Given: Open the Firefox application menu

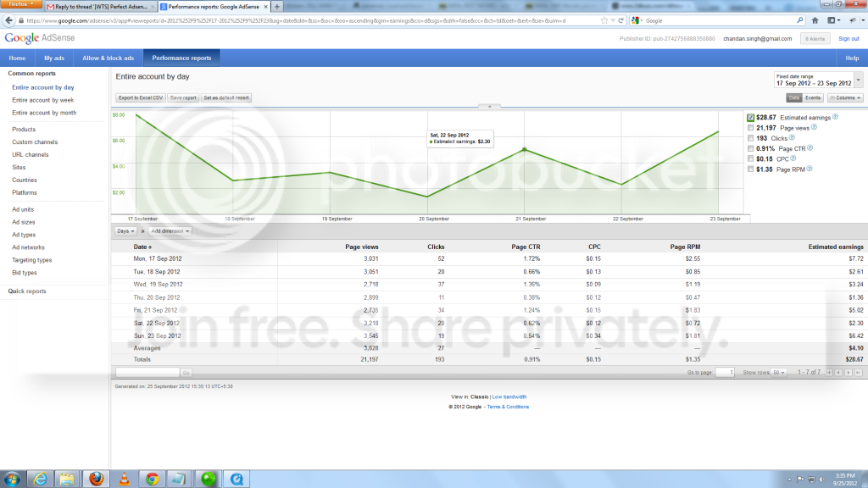Looking at the screenshot, I should 21,4.
